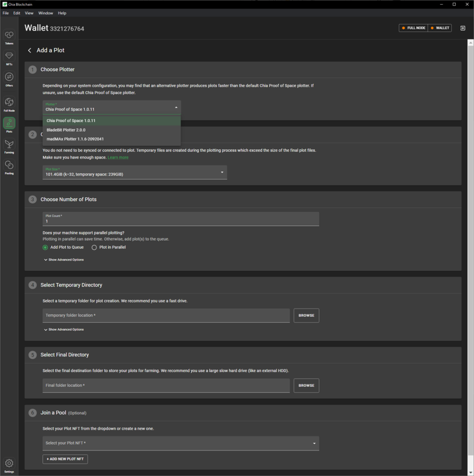
Task: Click the Temporary folder location field
Action: tap(166, 316)
